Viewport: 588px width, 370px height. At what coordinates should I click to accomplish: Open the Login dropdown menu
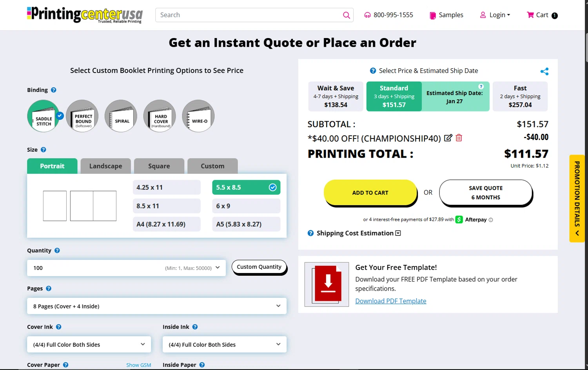tap(495, 15)
